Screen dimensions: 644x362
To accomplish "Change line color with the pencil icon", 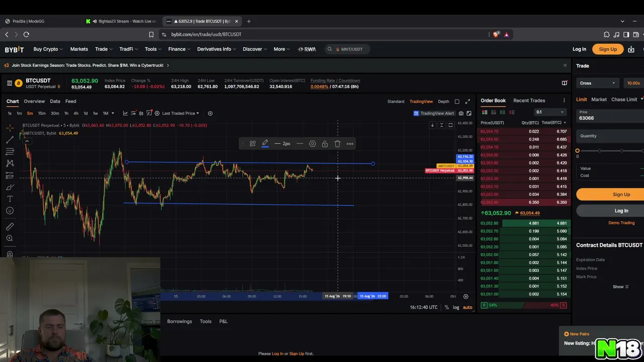I will point(265,144).
